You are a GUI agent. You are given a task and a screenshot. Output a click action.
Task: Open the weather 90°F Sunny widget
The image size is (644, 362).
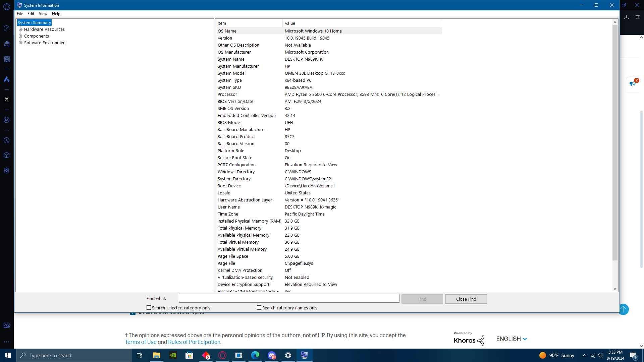557,355
